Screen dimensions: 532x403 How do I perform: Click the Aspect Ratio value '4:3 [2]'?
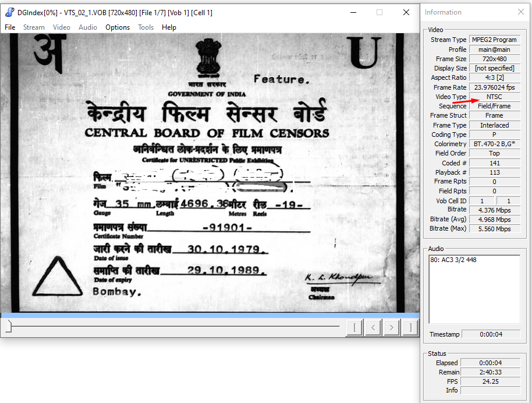(494, 78)
